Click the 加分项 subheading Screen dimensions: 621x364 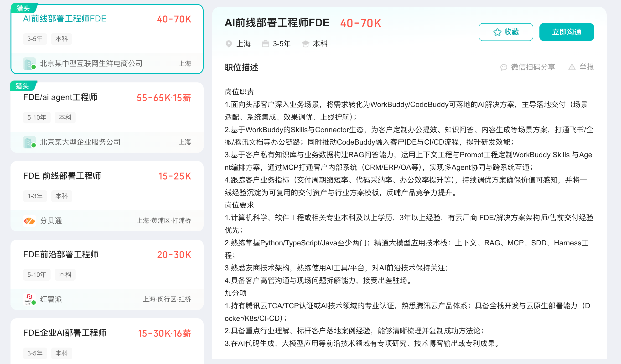click(236, 293)
